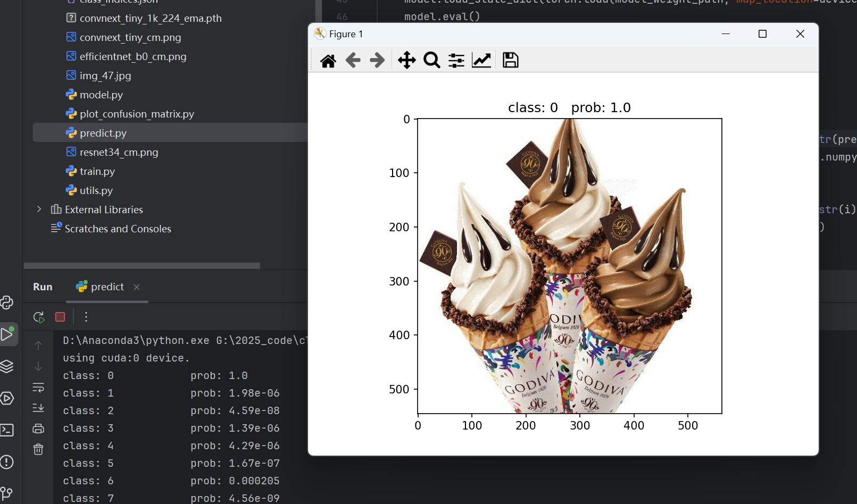857x504 pixels.
Task: Click plot title 'class: 0 prob: 1.0'
Action: (569, 108)
